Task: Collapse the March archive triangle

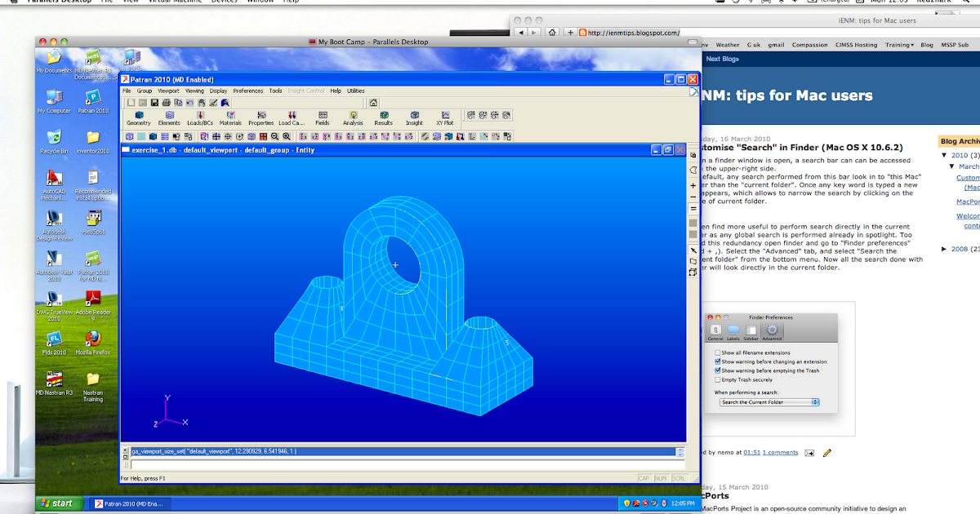Action: pyautogui.click(x=951, y=166)
